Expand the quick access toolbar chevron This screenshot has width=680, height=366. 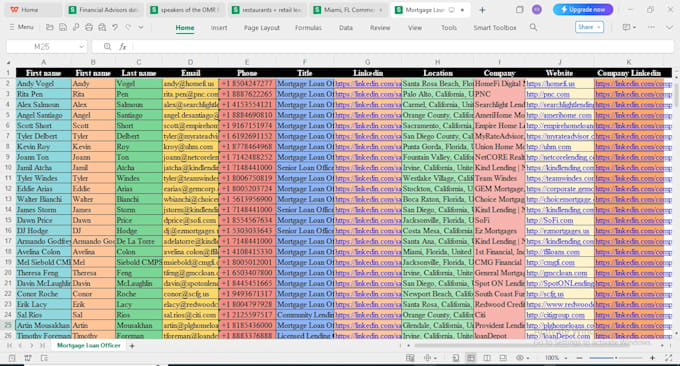pos(141,27)
